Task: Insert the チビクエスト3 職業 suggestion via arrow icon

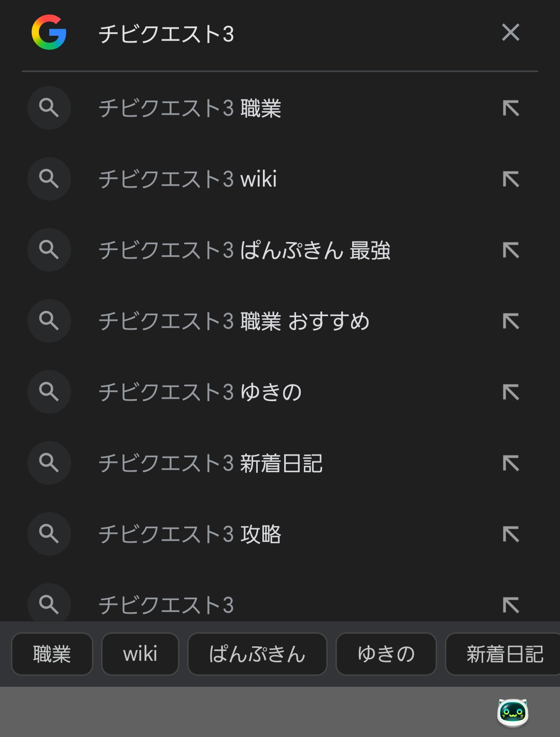Action: (x=511, y=108)
